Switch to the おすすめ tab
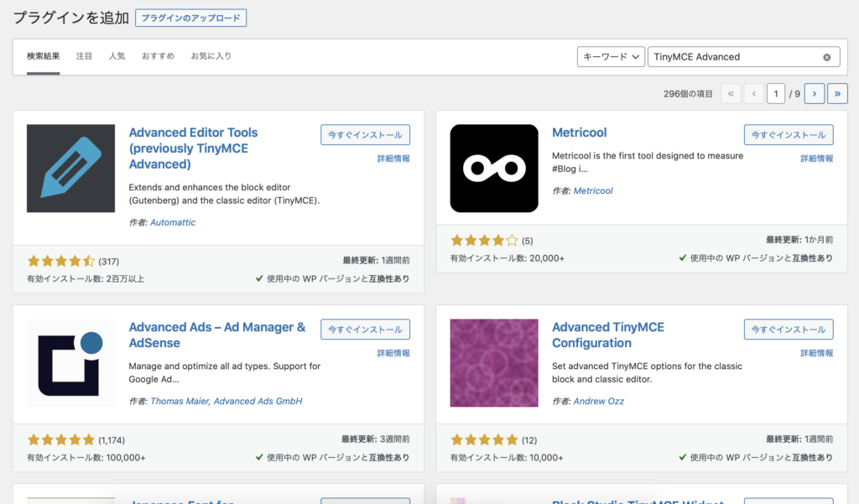 [x=158, y=56]
